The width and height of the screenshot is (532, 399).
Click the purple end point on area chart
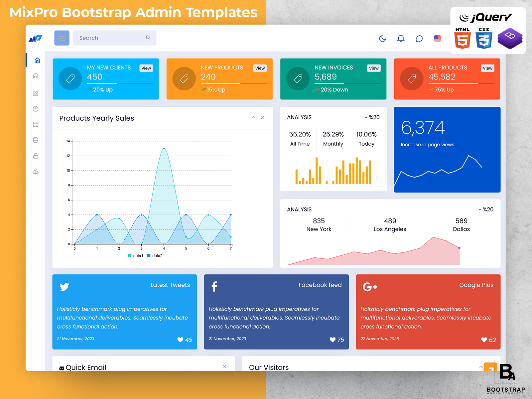[x=459, y=248]
